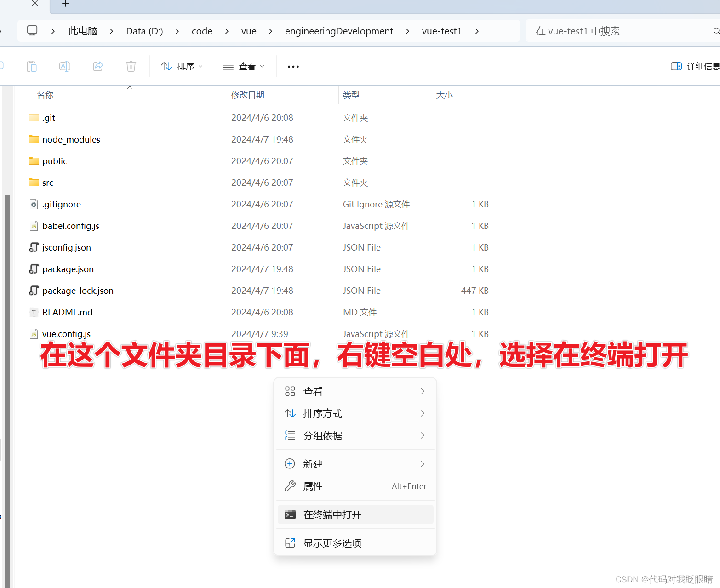Click the vue.config.js file icon

[x=34, y=334]
